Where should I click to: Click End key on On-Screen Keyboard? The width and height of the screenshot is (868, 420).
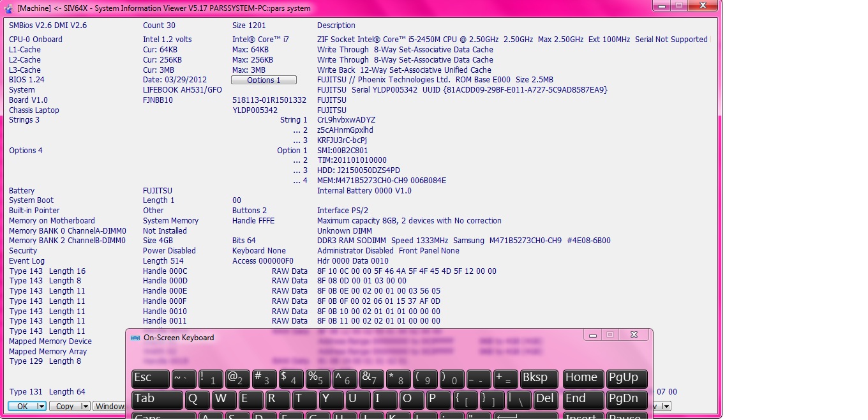(x=583, y=400)
